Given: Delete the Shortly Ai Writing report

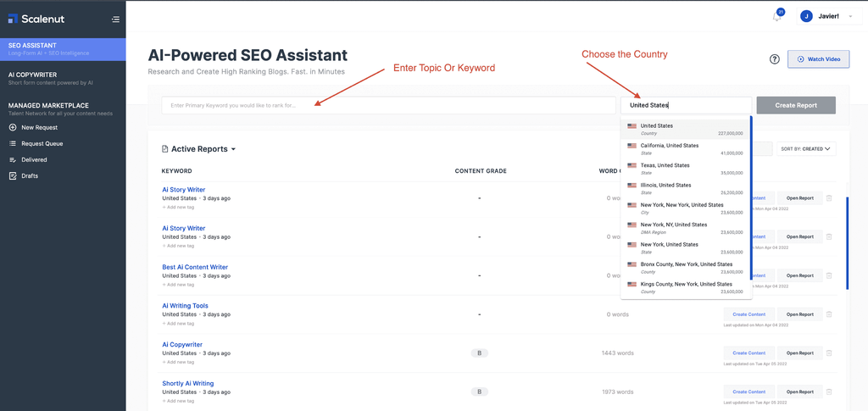Looking at the screenshot, I should tap(829, 392).
